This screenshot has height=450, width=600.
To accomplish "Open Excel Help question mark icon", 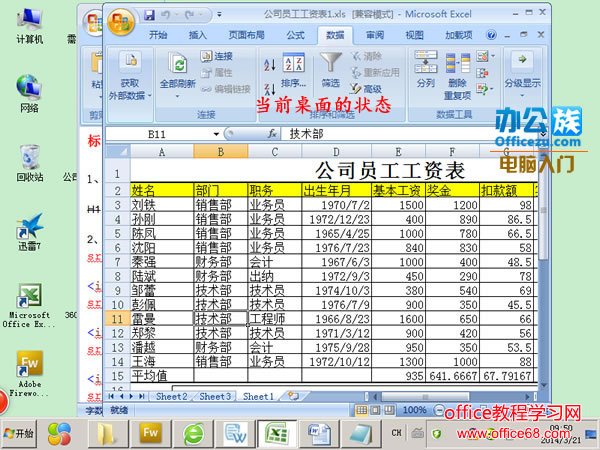I will click(491, 35).
